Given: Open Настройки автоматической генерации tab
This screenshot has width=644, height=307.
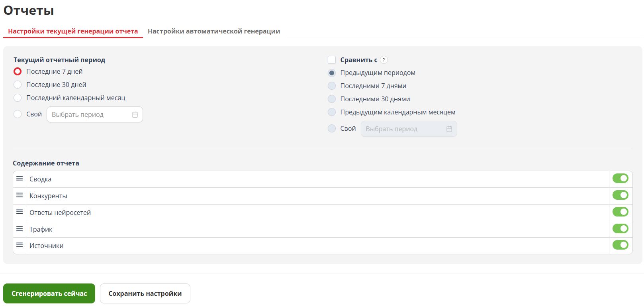Looking at the screenshot, I should [x=213, y=31].
